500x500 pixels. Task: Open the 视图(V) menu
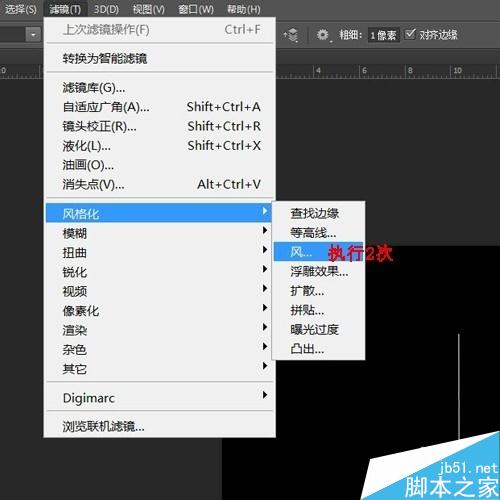(148, 9)
